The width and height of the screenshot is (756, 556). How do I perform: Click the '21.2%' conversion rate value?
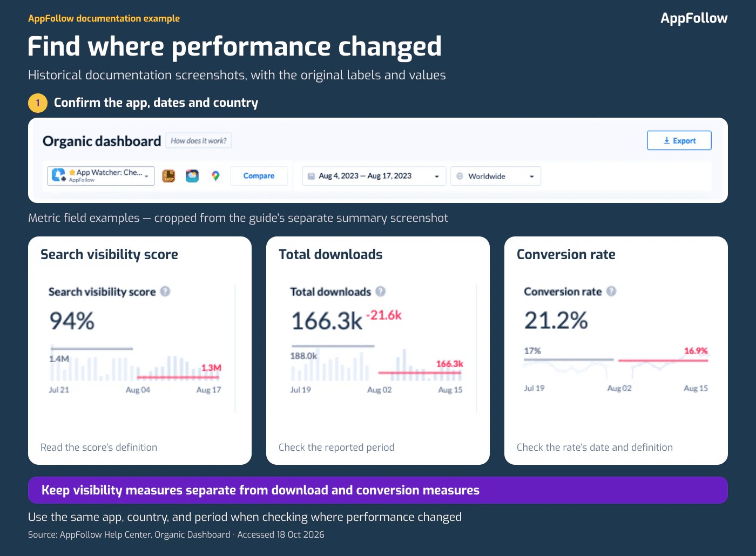coord(556,320)
